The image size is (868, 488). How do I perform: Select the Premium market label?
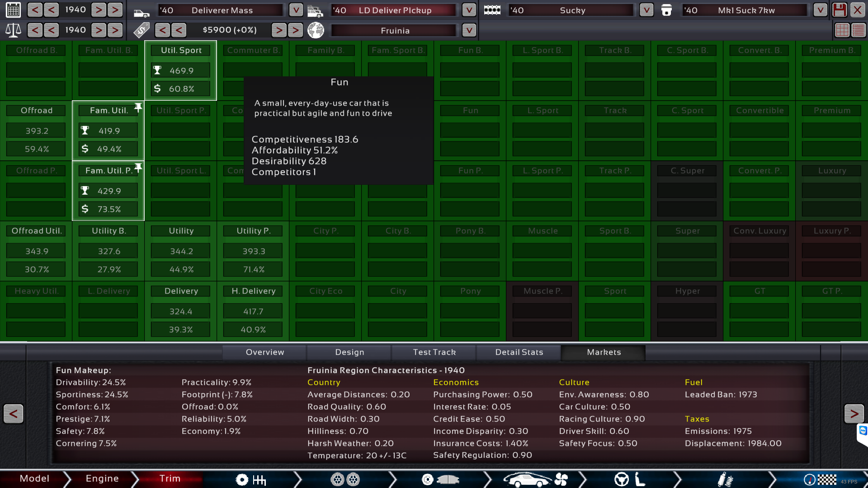[832, 111]
